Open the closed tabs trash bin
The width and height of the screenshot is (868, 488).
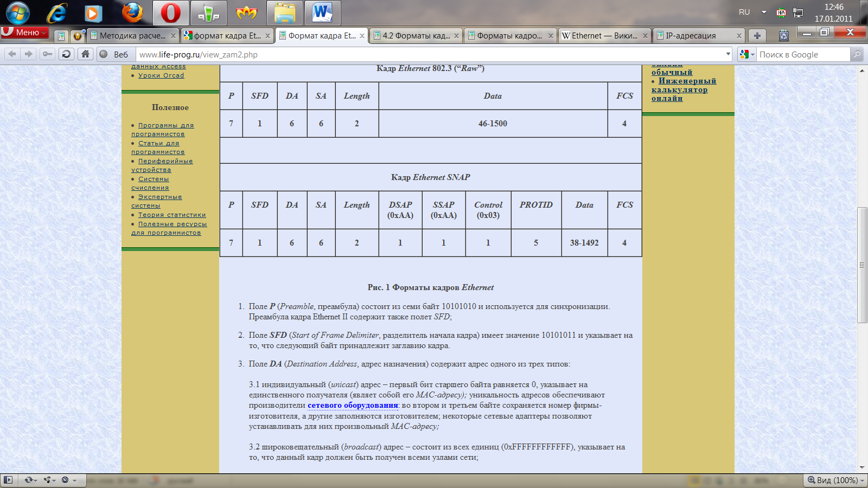click(784, 36)
